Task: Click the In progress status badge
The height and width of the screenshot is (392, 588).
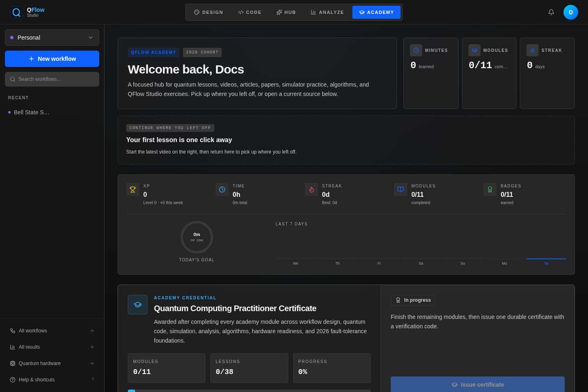Action: 413,300
